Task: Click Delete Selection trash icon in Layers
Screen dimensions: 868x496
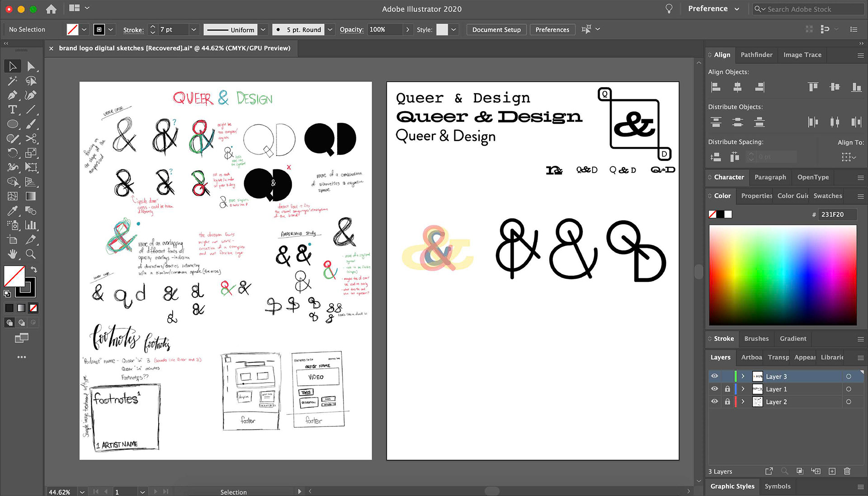Action: click(x=847, y=471)
